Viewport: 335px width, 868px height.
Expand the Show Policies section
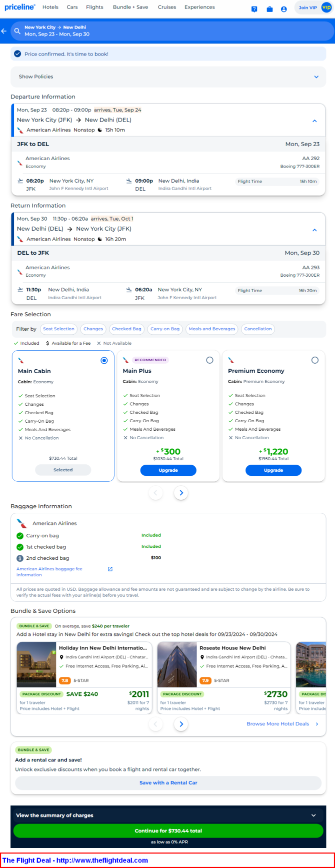[x=168, y=77]
